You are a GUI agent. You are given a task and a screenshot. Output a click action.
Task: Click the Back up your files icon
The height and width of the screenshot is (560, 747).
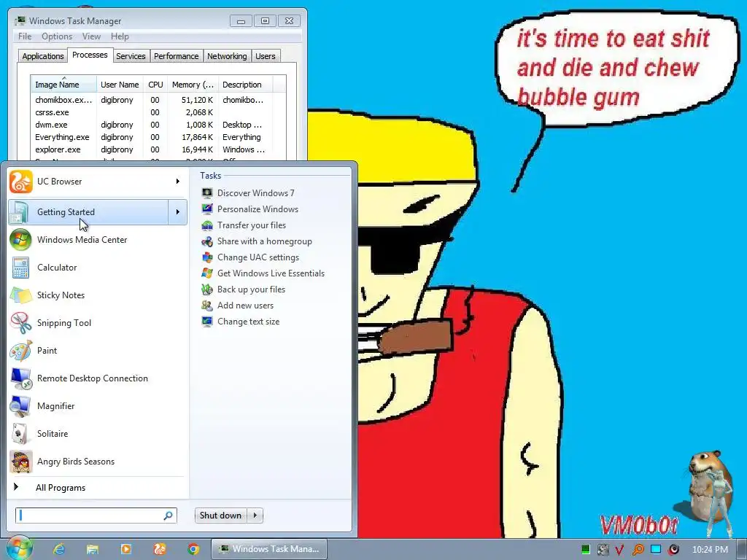[206, 289]
